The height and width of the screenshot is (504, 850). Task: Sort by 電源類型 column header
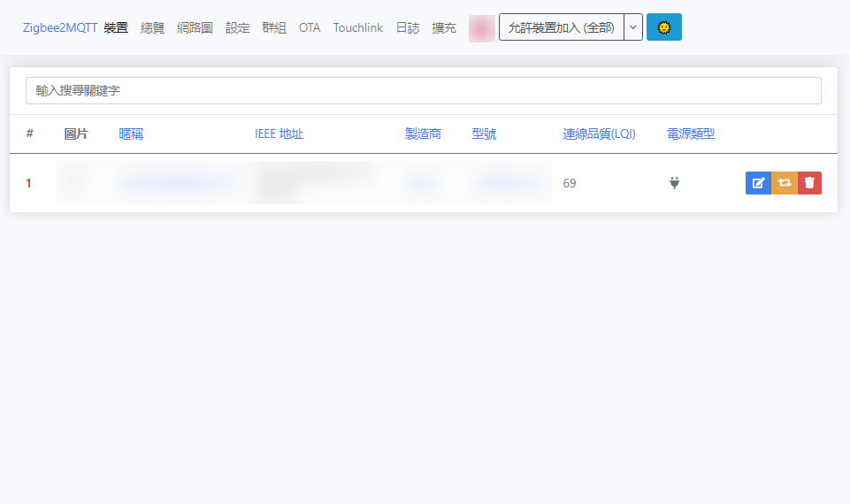click(x=691, y=134)
